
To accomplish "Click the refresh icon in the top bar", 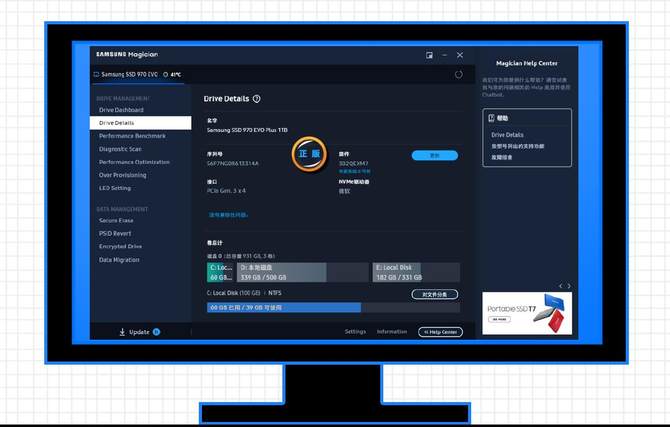I will (459, 74).
